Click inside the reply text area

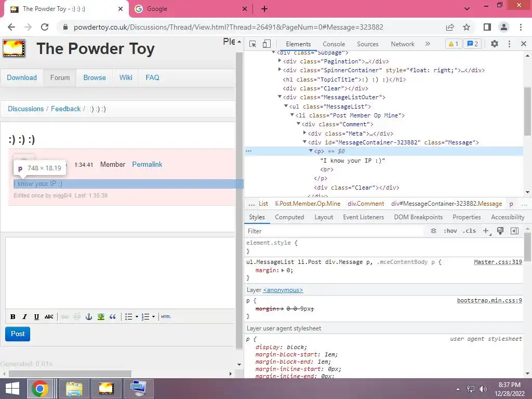120,273
